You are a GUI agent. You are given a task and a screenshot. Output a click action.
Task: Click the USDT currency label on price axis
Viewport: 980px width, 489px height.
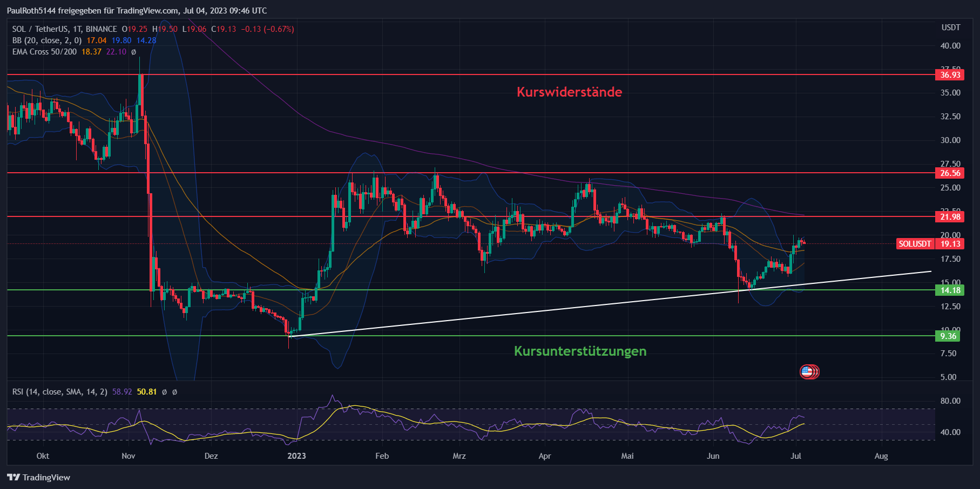(951, 28)
